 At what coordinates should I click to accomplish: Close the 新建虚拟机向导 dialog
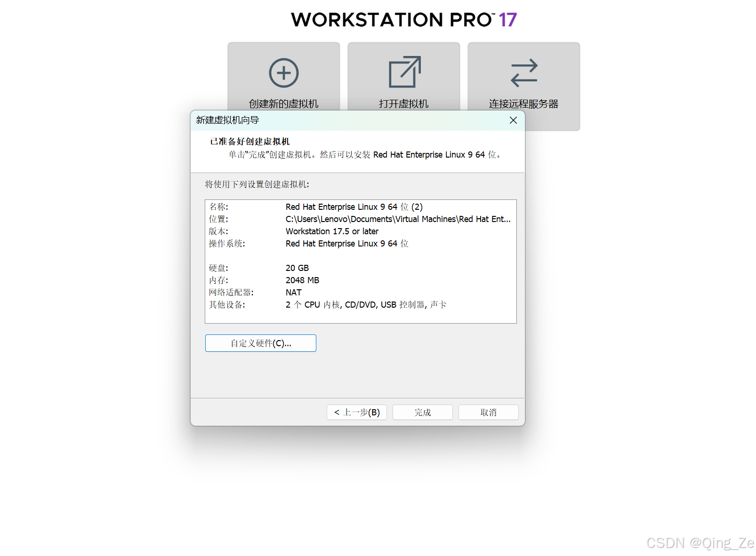pos(513,120)
